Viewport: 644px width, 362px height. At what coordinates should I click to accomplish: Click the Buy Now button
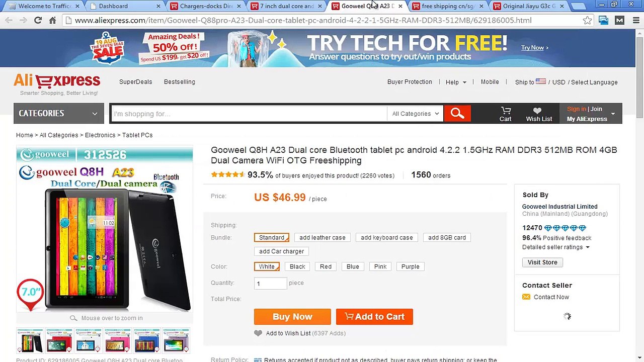click(x=292, y=317)
